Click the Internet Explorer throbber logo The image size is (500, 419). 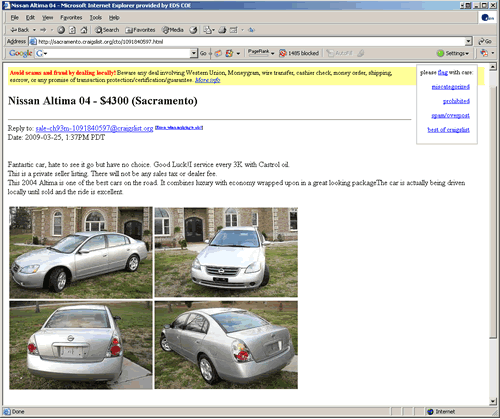(488, 18)
